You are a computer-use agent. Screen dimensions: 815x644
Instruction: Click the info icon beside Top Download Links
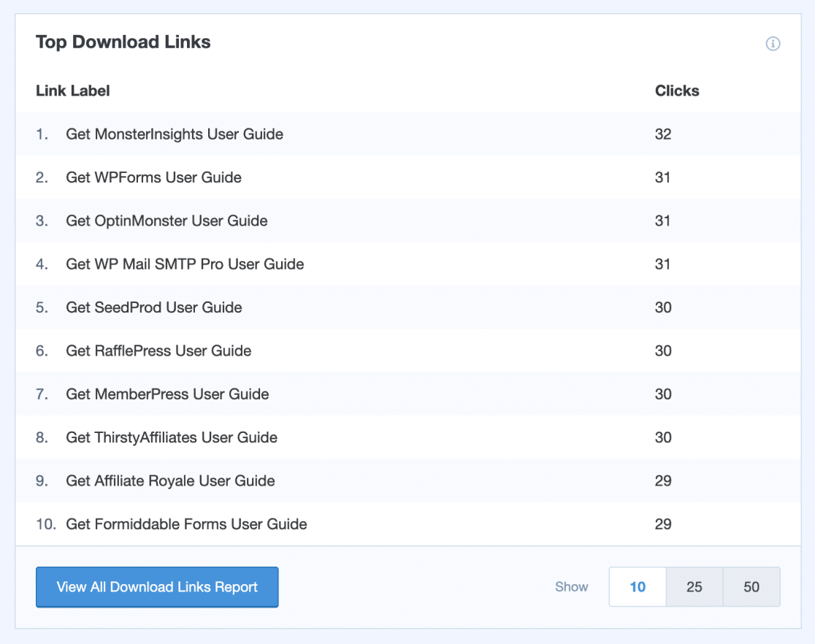tap(773, 44)
